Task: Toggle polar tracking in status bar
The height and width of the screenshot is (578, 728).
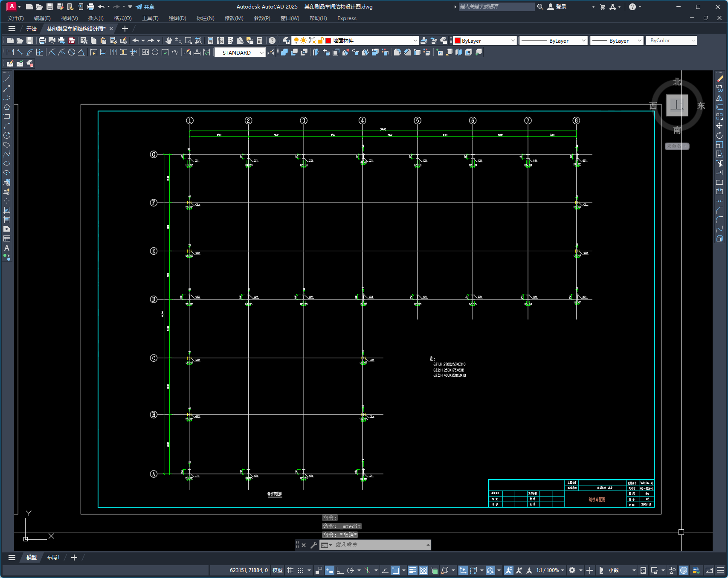Action: 351,570
